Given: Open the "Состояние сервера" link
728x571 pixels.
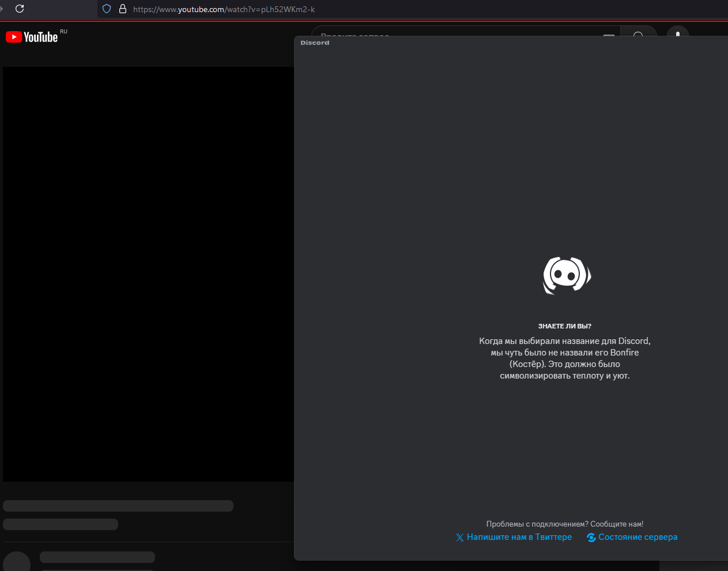Looking at the screenshot, I should tap(638, 537).
